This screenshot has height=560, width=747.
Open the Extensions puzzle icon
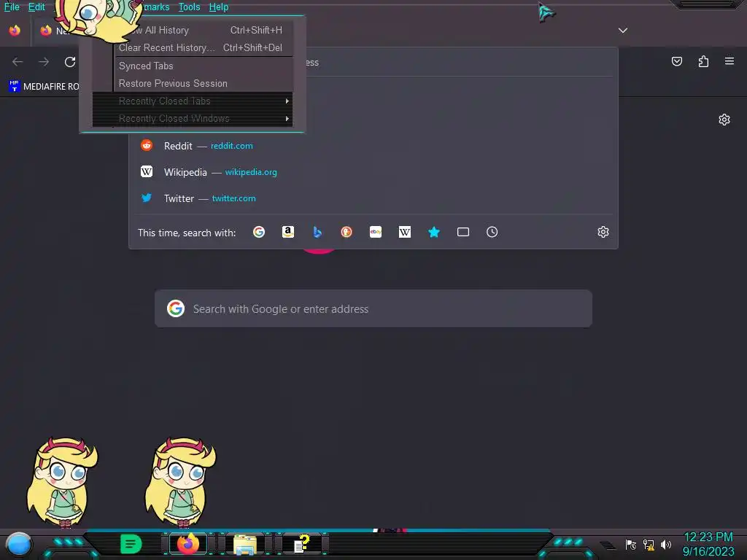(x=703, y=61)
